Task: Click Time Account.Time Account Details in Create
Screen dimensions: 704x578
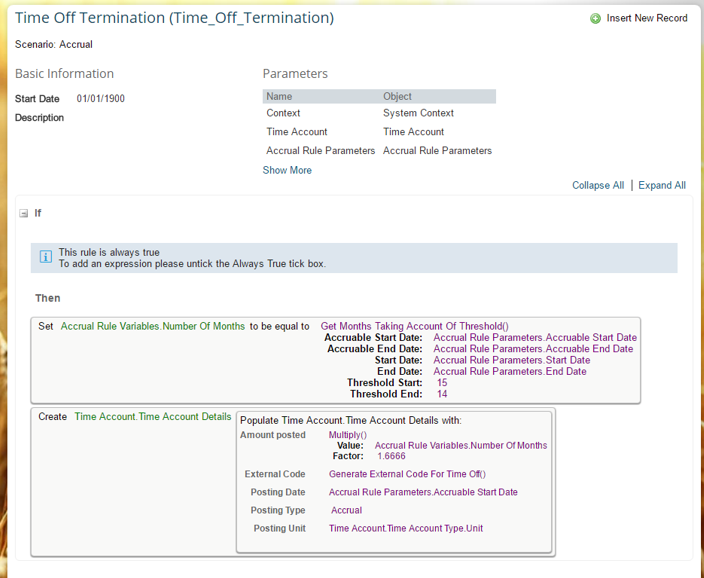Action: coord(153,417)
